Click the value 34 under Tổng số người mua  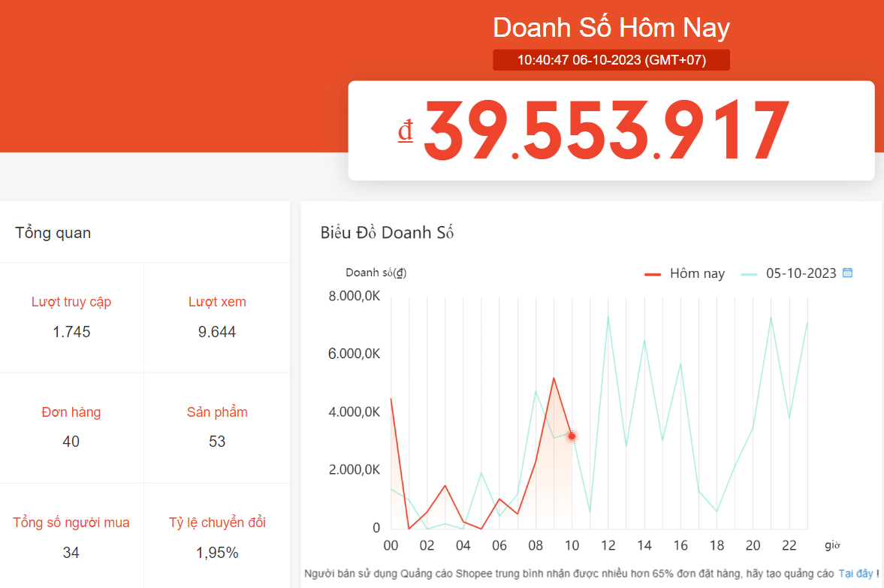(x=71, y=553)
